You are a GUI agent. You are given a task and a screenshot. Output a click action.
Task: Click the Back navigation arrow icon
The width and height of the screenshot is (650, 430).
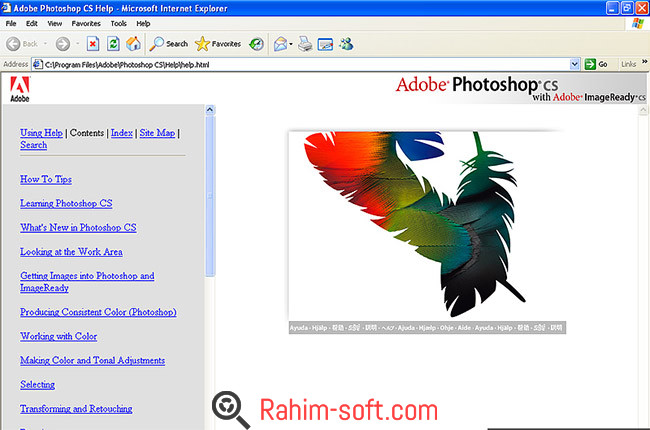[13, 44]
